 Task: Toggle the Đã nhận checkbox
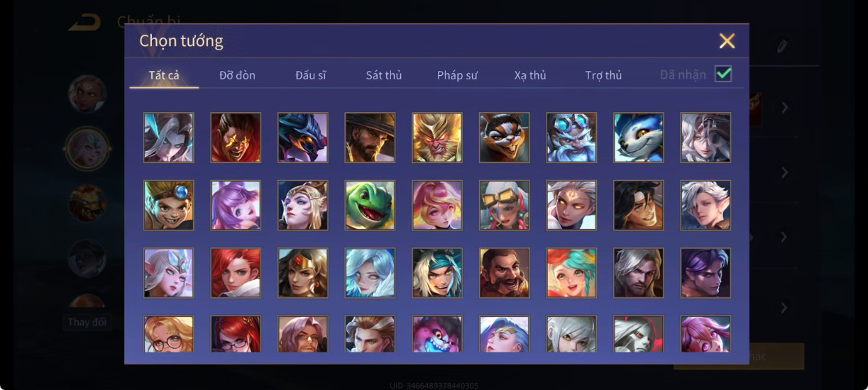click(724, 74)
